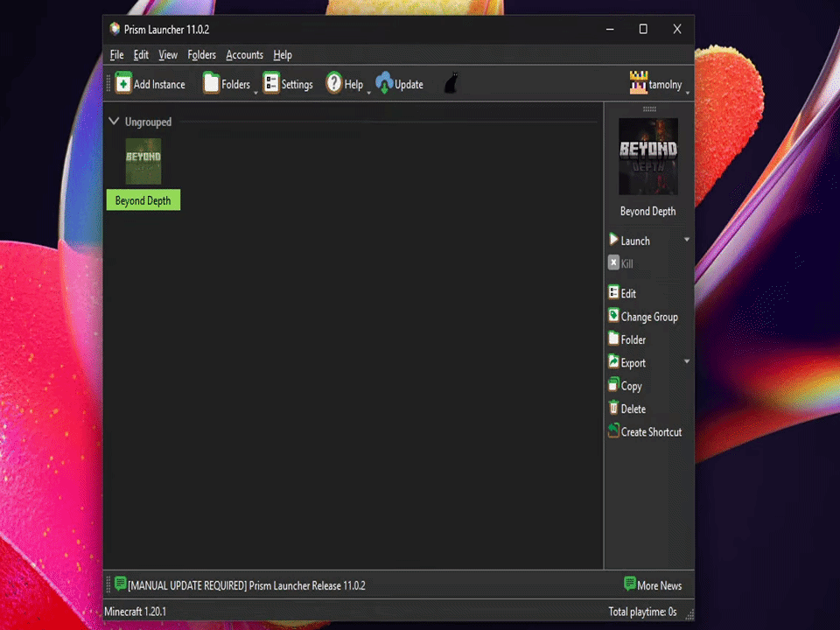Screen dimensions: 840x630
Task: Open the Folders toolbar button
Action: tap(226, 84)
